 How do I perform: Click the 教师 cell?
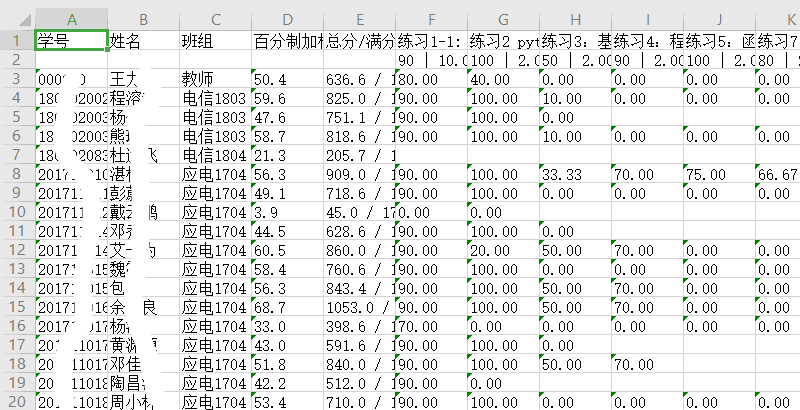[215, 79]
